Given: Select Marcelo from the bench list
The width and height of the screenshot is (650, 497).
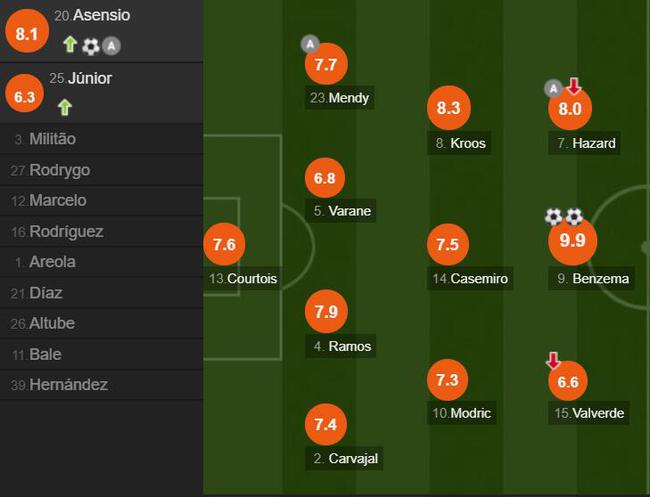Looking at the screenshot, I should 58,200.
